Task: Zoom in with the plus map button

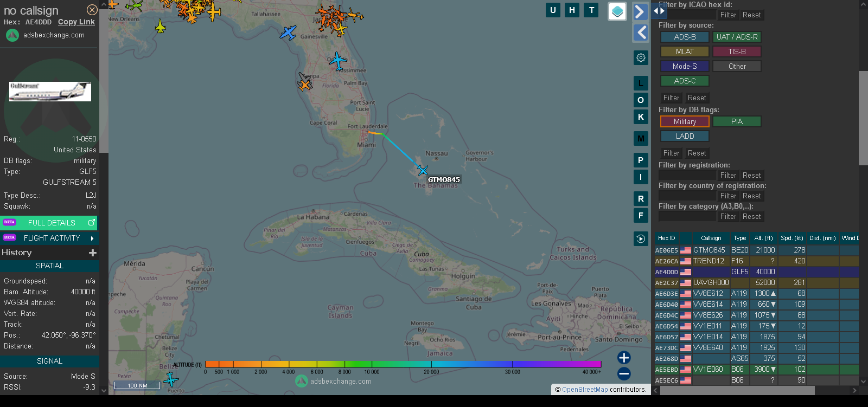Action: pyautogui.click(x=624, y=358)
